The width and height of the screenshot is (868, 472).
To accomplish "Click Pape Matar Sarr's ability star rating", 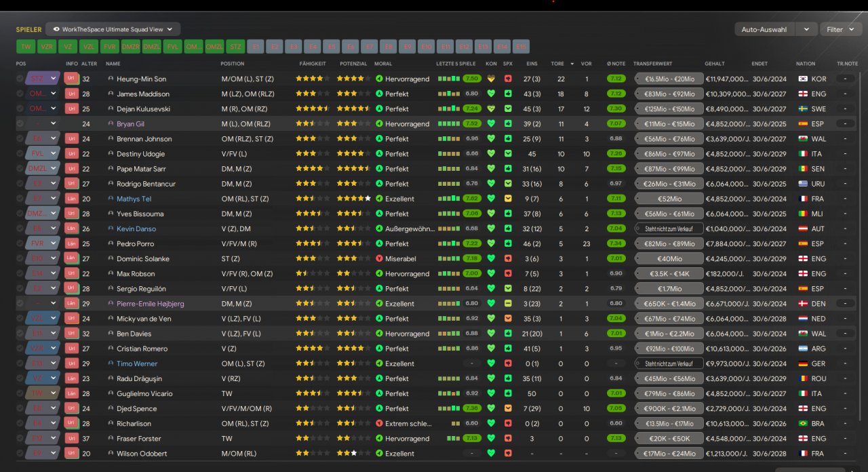I will 313,169.
